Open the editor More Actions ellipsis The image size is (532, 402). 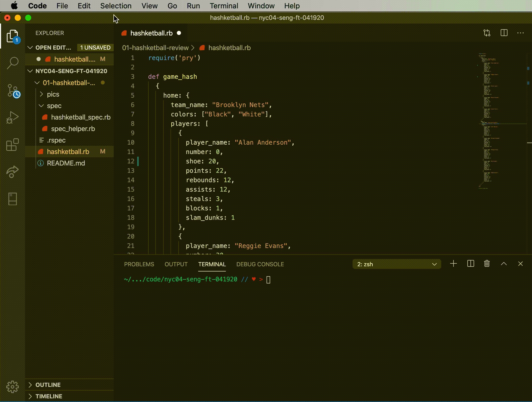[x=521, y=33]
